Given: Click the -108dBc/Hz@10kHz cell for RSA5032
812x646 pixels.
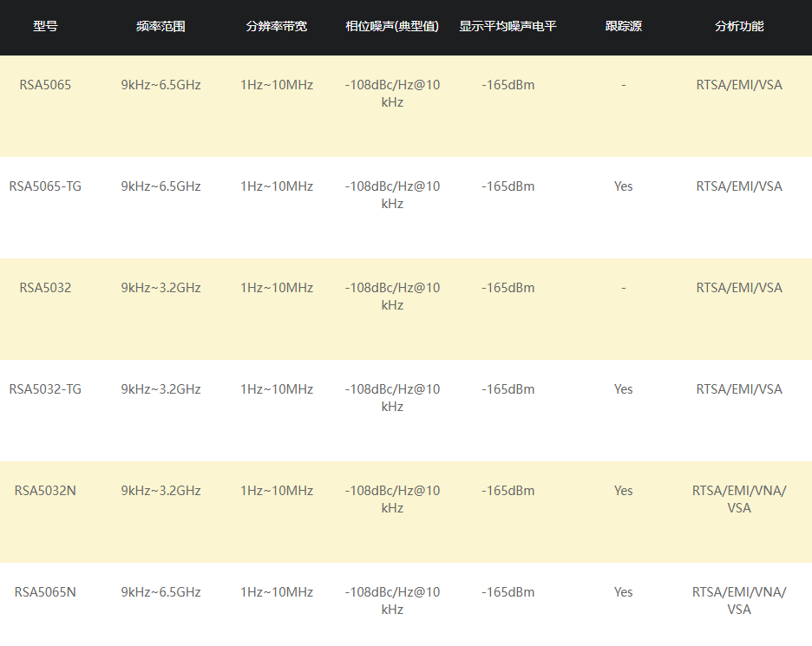Looking at the screenshot, I should click(x=392, y=297).
